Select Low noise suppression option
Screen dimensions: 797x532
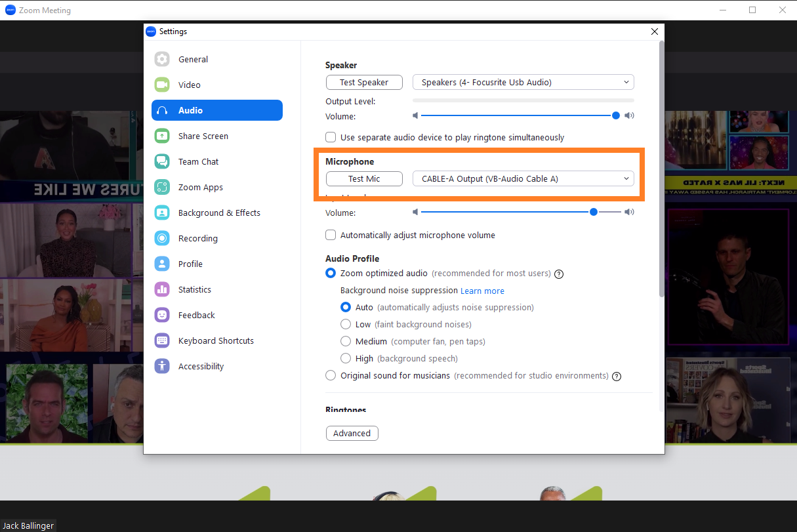[346, 324]
